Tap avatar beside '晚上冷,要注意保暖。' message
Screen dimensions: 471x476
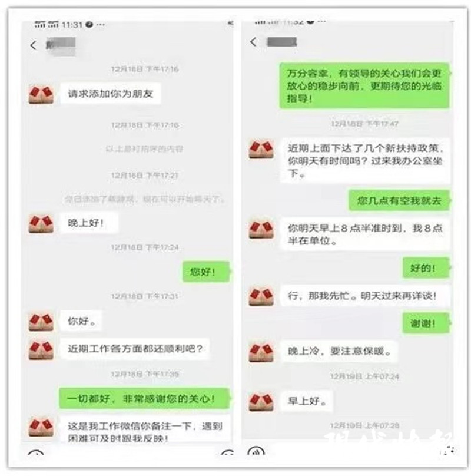261,352
